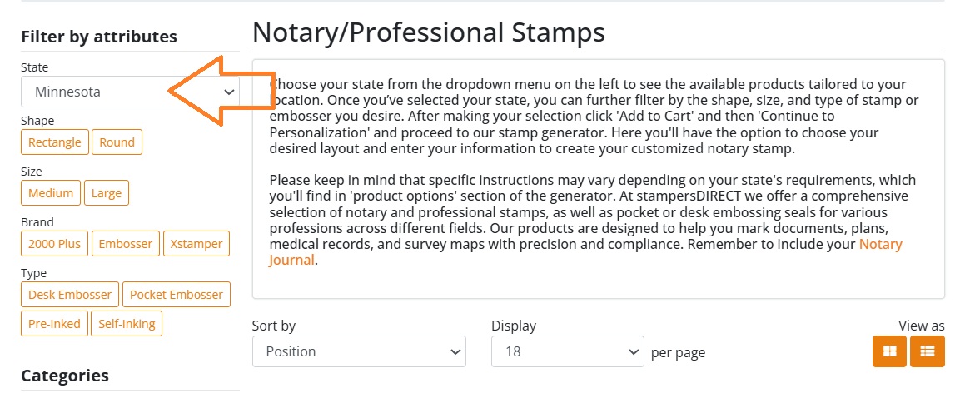Click the Notary/Professional Stamps heading
Image resolution: width=980 pixels, height=393 pixels.
(428, 32)
